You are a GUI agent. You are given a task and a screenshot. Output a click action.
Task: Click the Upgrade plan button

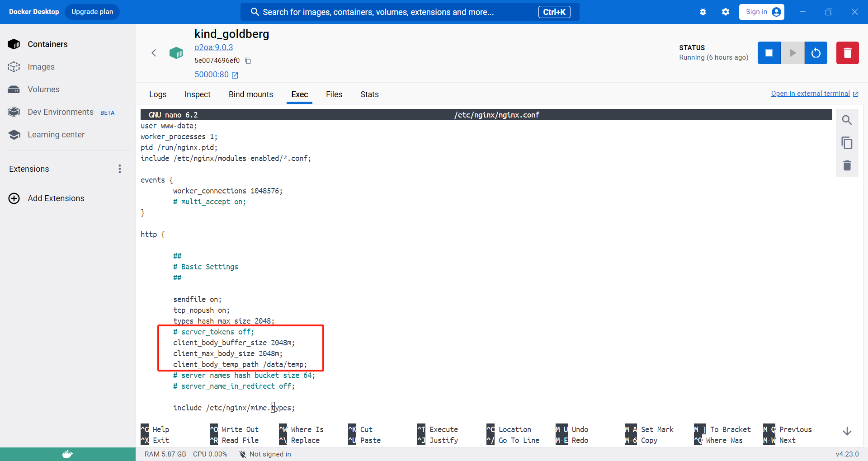click(x=92, y=12)
